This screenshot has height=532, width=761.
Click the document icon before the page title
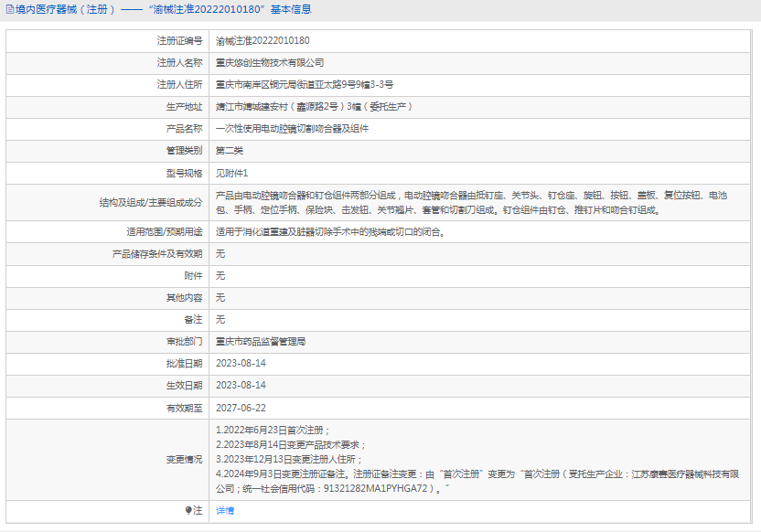[x=10, y=9]
